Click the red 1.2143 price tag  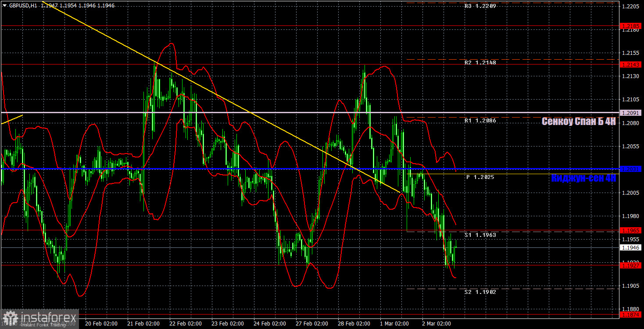631,64
